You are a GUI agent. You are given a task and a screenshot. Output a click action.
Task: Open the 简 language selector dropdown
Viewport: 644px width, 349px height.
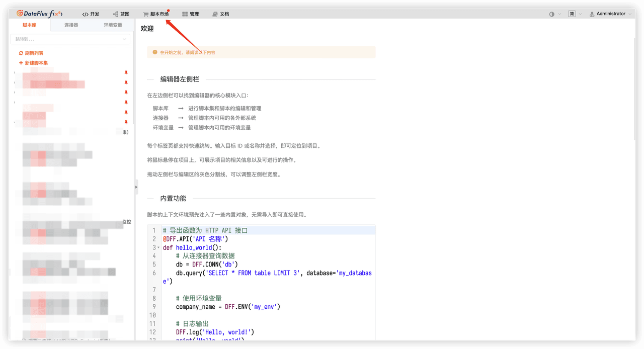tap(575, 14)
